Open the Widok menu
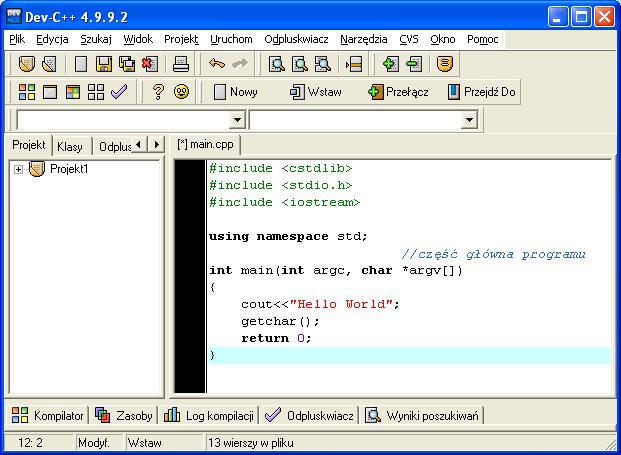 tap(138, 39)
